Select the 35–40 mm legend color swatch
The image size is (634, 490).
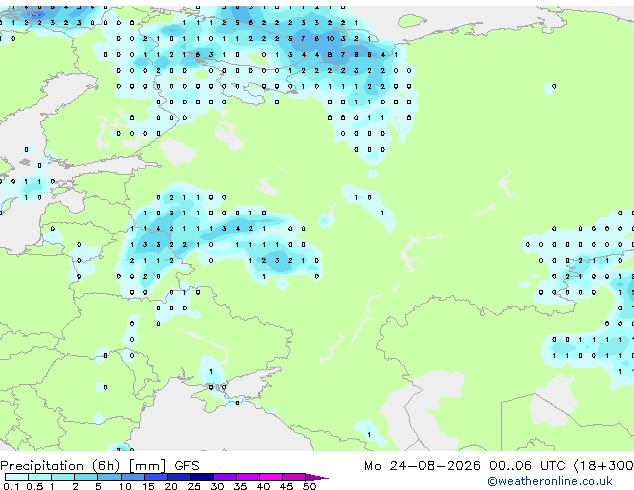tap(248, 477)
